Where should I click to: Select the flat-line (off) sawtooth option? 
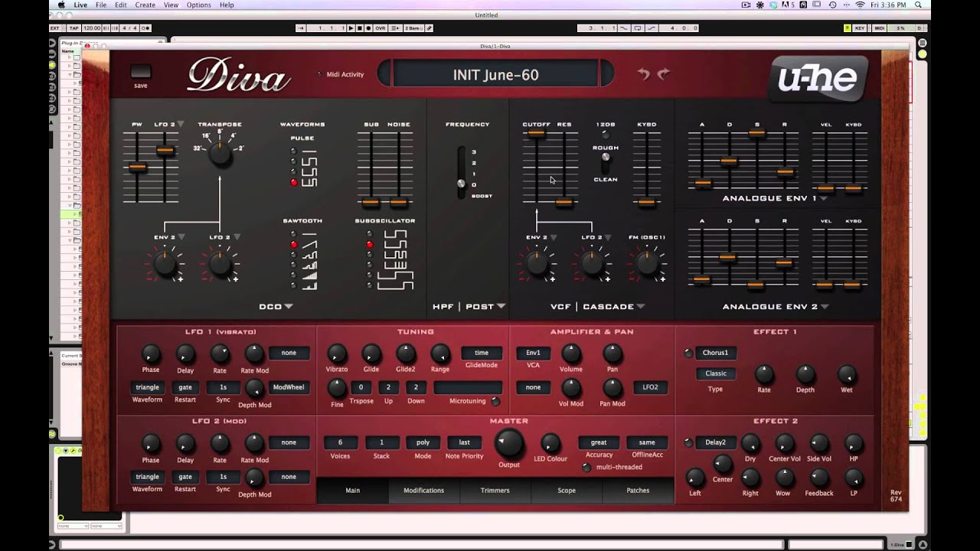coord(293,233)
